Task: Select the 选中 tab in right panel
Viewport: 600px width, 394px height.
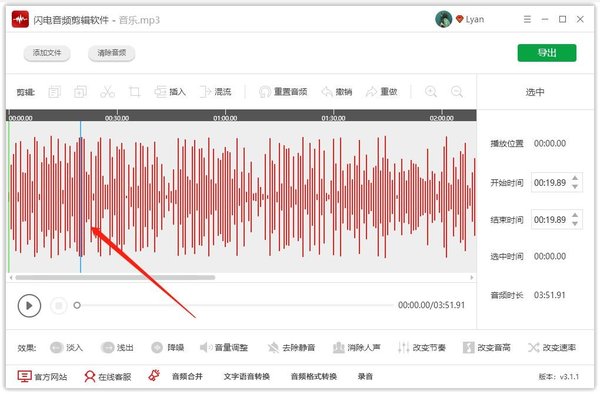Action: point(535,92)
